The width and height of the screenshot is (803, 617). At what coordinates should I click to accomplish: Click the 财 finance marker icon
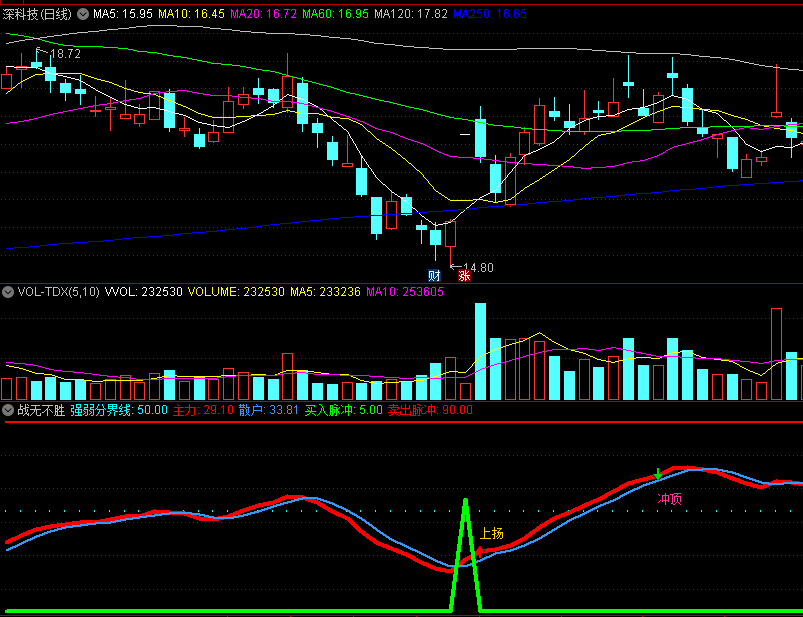click(x=434, y=275)
